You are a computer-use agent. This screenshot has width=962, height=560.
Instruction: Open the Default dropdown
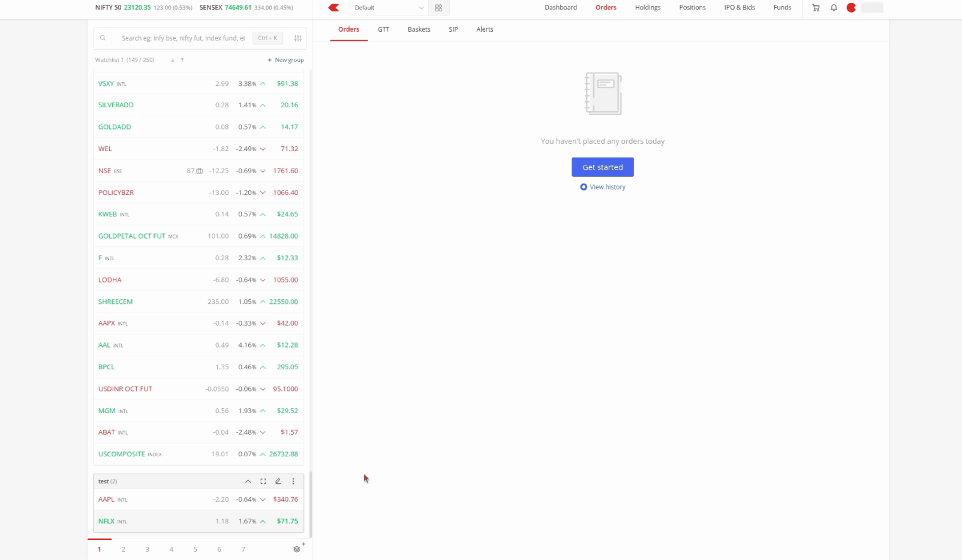(x=389, y=8)
